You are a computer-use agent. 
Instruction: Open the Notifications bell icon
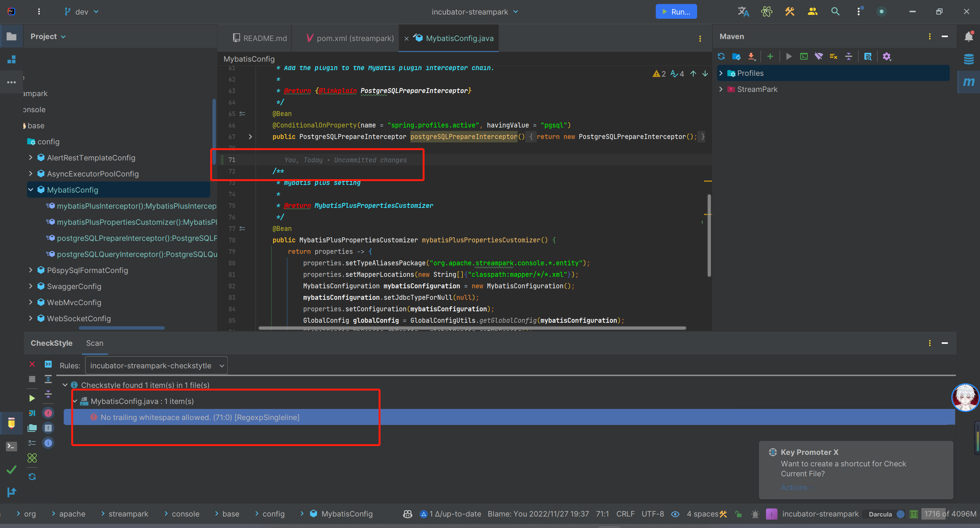[x=969, y=36]
